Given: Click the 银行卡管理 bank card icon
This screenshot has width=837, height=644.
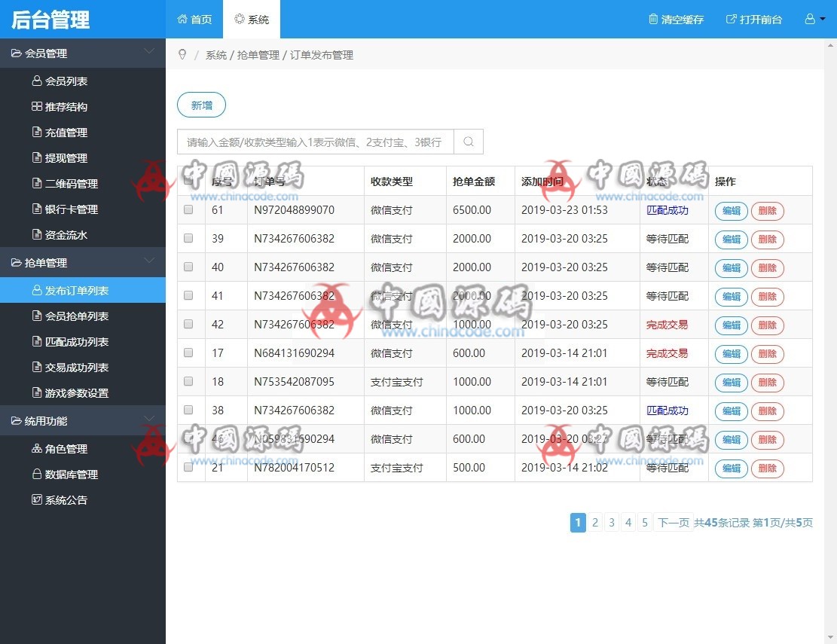Looking at the screenshot, I should [x=38, y=209].
